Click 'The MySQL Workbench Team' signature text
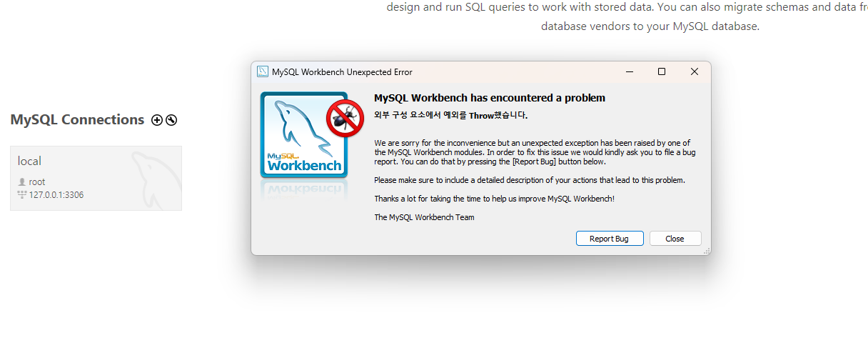This screenshot has height=338, width=868. pyautogui.click(x=424, y=217)
